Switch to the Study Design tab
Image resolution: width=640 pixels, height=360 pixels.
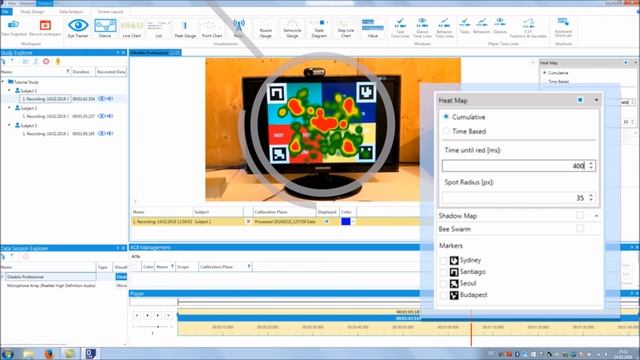pyautogui.click(x=32, y=12)
